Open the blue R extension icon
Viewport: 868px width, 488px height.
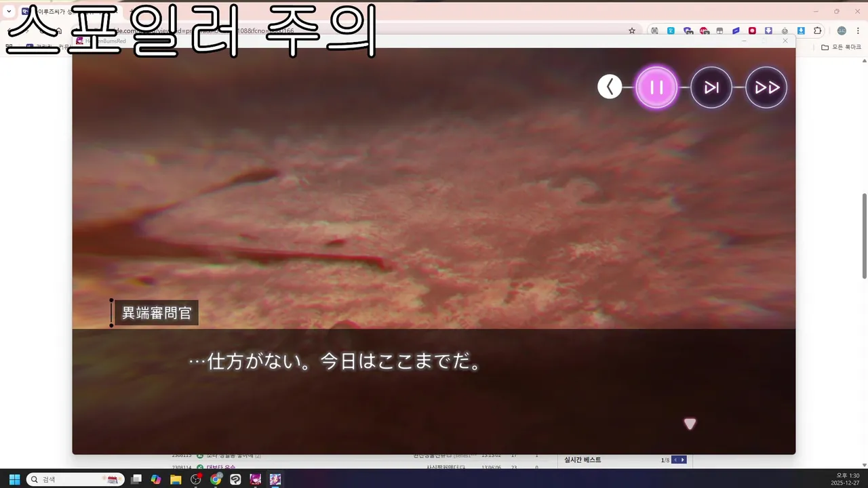pyautogui.click(x=671, y=30)
